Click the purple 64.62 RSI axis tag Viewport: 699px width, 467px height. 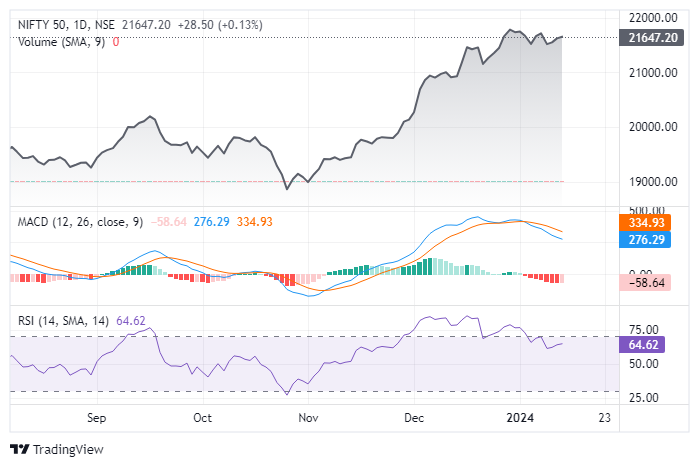[642, 344]
